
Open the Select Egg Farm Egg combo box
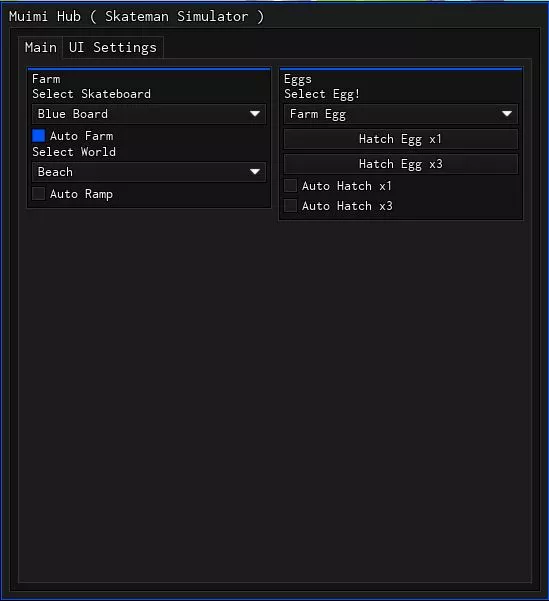click(401, 114)
